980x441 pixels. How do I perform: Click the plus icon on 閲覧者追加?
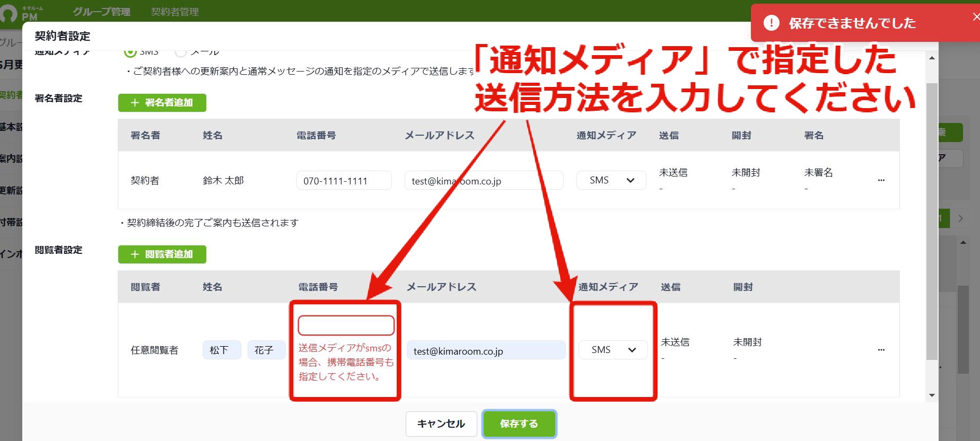point(135,254)
